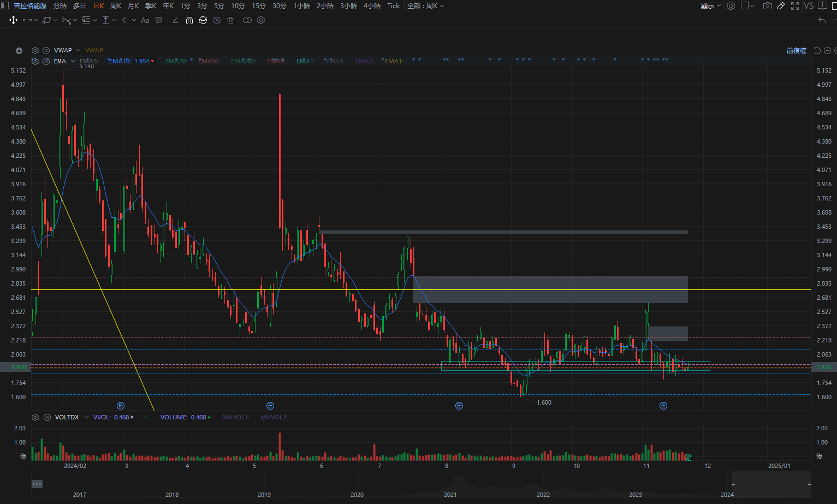Select the comment bubble note tool
Viewport: 837px width, 504px height.
159,20
